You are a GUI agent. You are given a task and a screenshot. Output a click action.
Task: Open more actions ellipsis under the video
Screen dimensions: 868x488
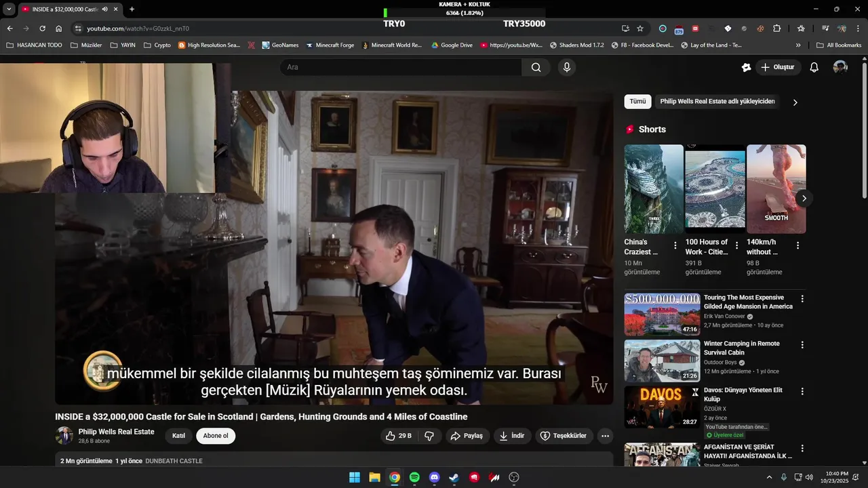tap(606, 436)
